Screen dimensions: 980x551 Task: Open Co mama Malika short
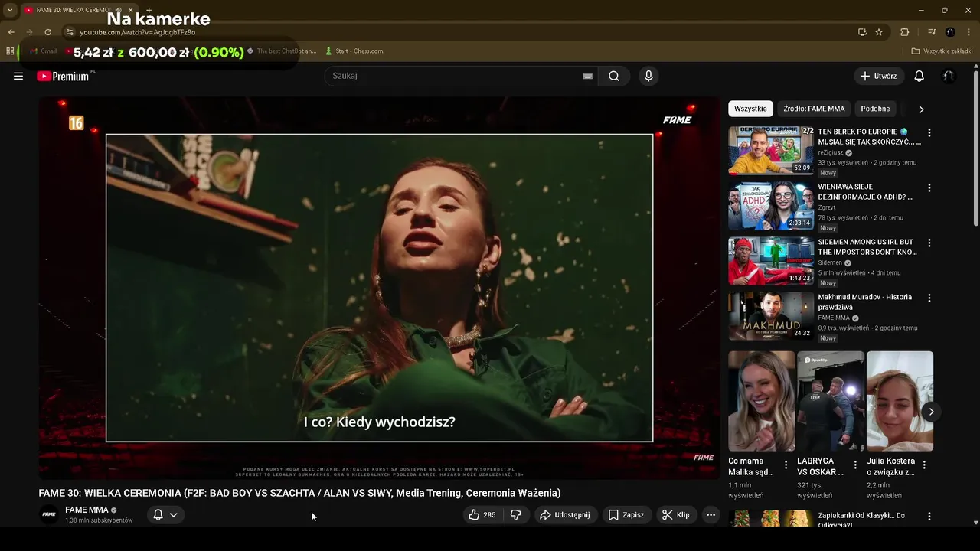pos(762,401)
